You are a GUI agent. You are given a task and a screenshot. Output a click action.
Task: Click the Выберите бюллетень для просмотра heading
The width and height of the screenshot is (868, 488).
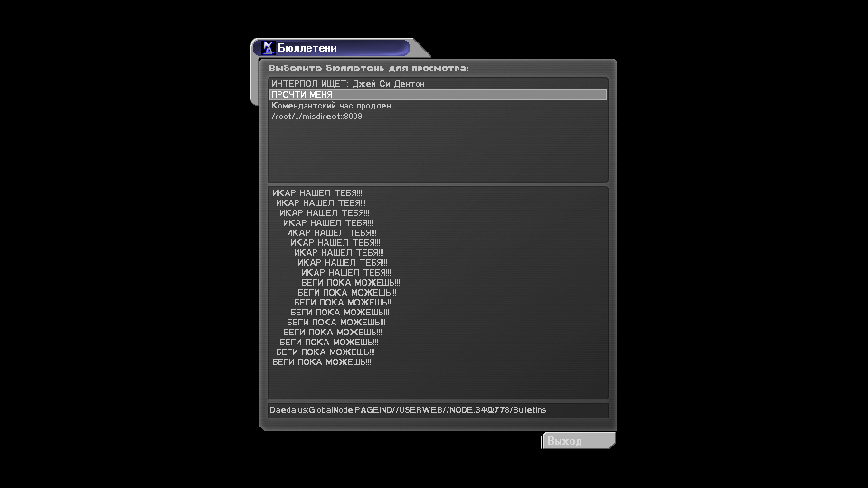368,69
